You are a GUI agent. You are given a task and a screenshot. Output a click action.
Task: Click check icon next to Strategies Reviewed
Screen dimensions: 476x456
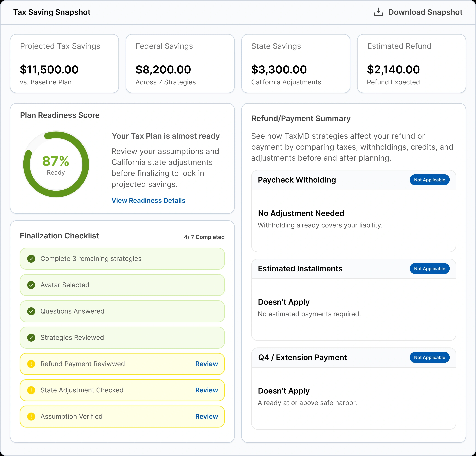[31, 337]
